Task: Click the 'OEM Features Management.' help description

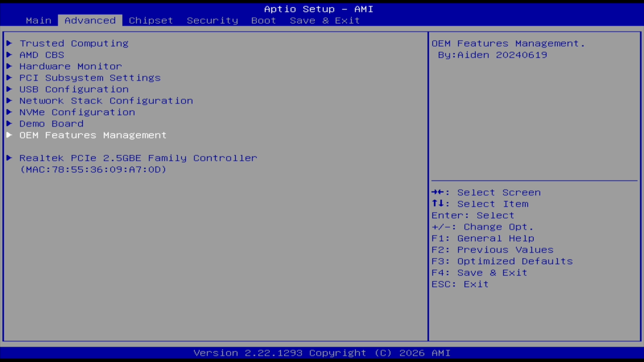Action: [x=508, y=43]
